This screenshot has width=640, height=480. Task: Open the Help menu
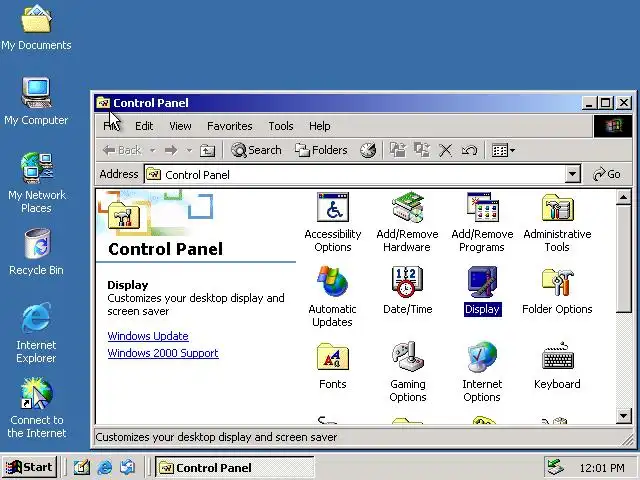pyautogui.click(x=320, y=126)
